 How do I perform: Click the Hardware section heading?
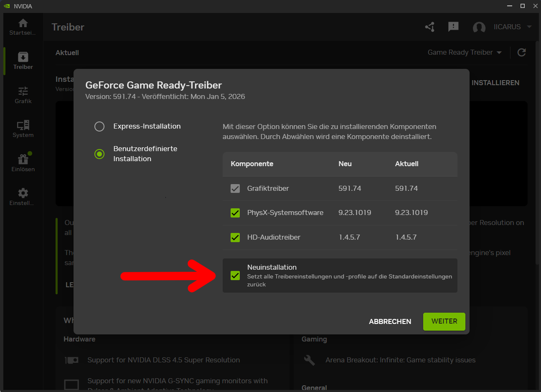click(79, 339)
